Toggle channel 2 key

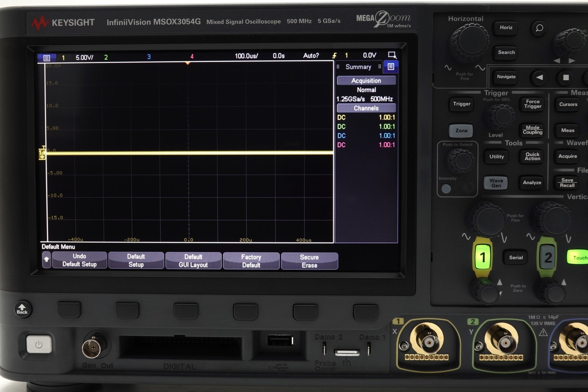[548, 257]
